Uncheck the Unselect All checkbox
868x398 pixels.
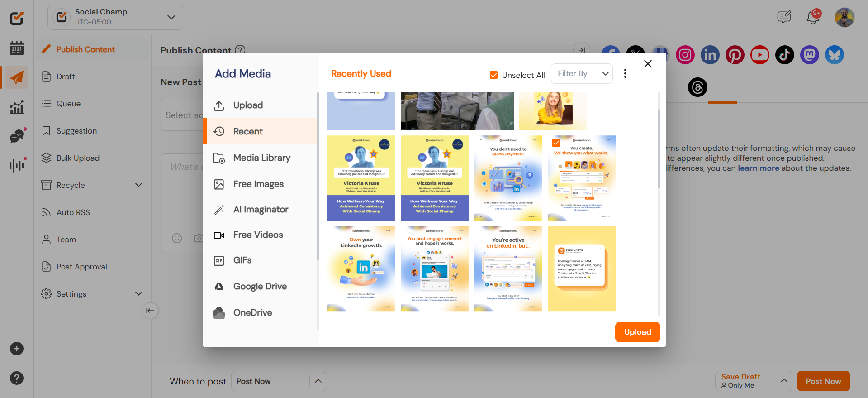click(494, 75)
